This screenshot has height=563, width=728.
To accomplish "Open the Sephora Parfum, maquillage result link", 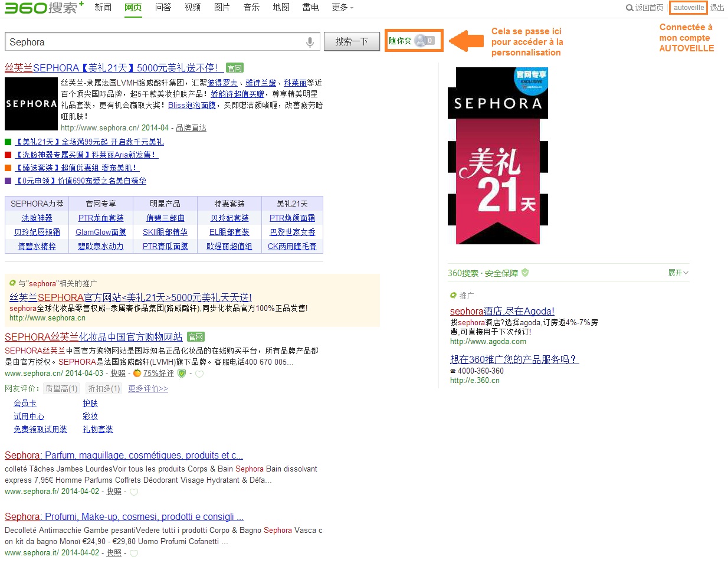I will pos(124,455).
